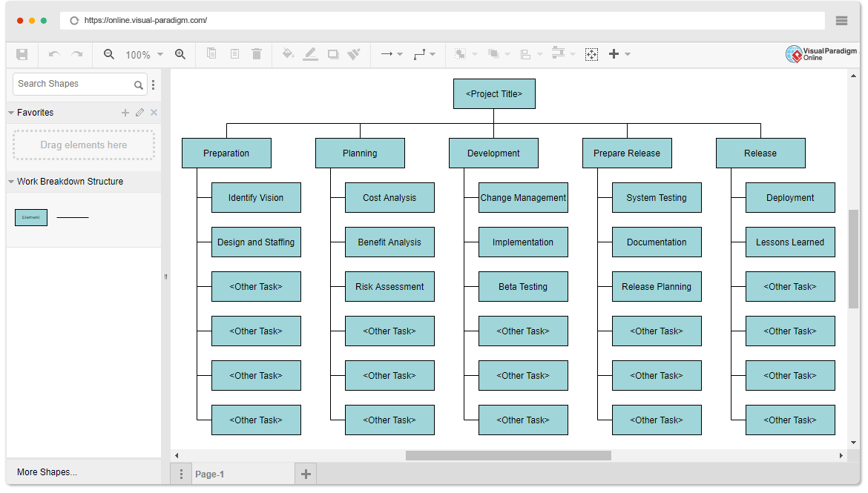Select the Element shape thumbnail

(31, 217)
